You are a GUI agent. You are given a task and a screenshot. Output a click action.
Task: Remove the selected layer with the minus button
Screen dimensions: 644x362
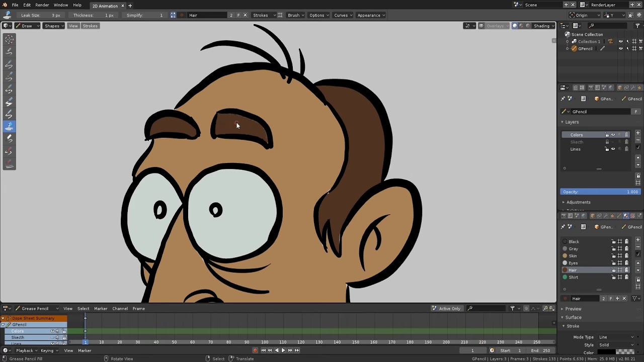638,140
